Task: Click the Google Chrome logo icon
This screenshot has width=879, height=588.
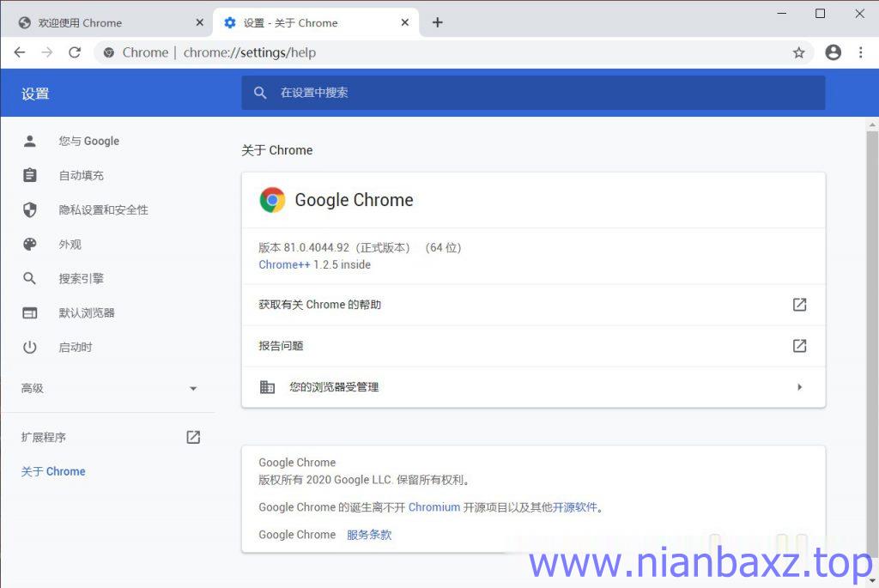Action: tap(272, 200)
